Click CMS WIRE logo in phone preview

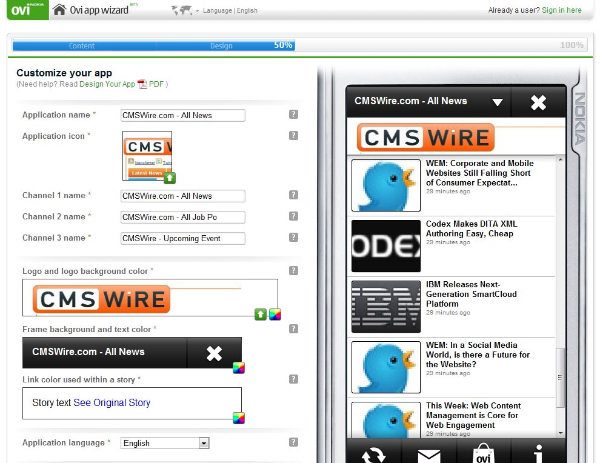point(426,137)
